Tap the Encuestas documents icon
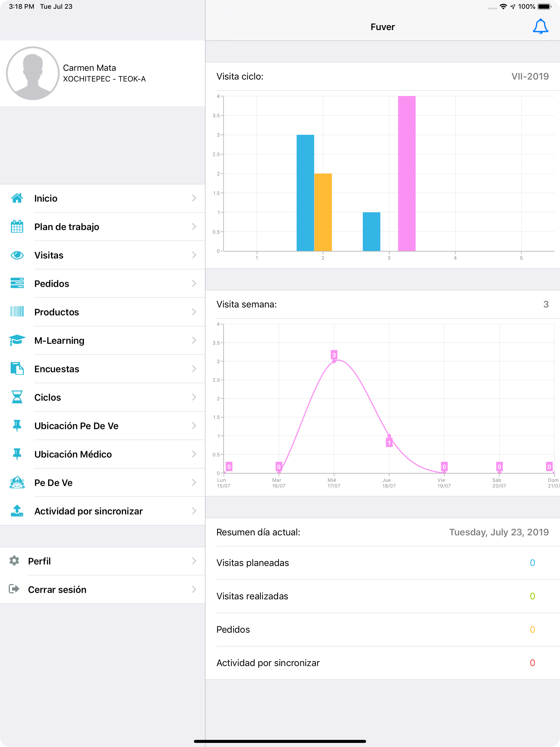Viewport: 560px width, 747px height. coord(17,368)
